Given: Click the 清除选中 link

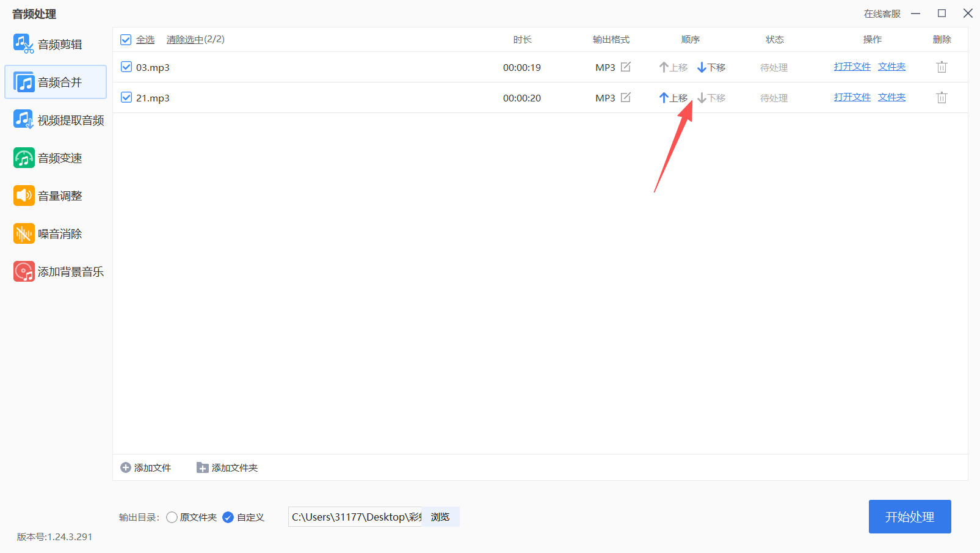Looking at the screenshot, I should [x=185, y=40].
